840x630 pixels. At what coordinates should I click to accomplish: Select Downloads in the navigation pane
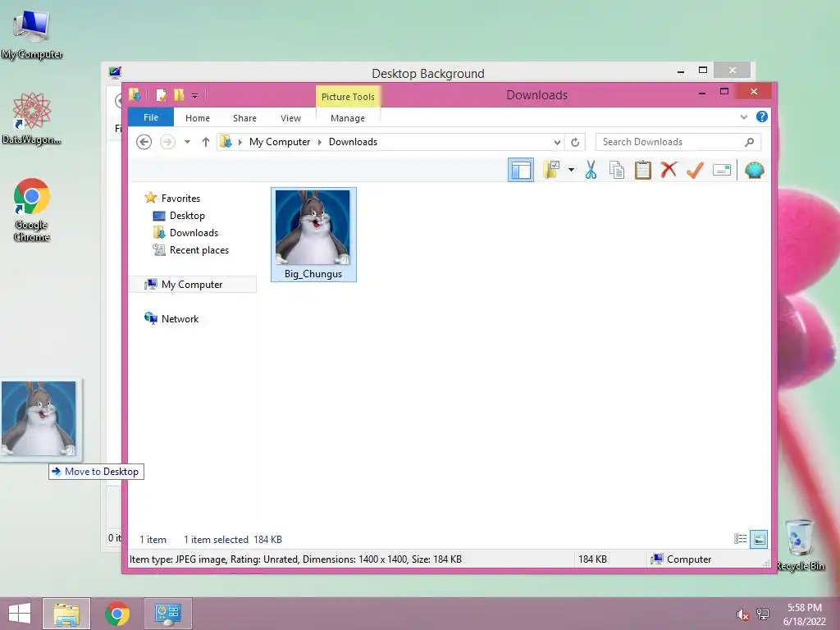(194, 232)
